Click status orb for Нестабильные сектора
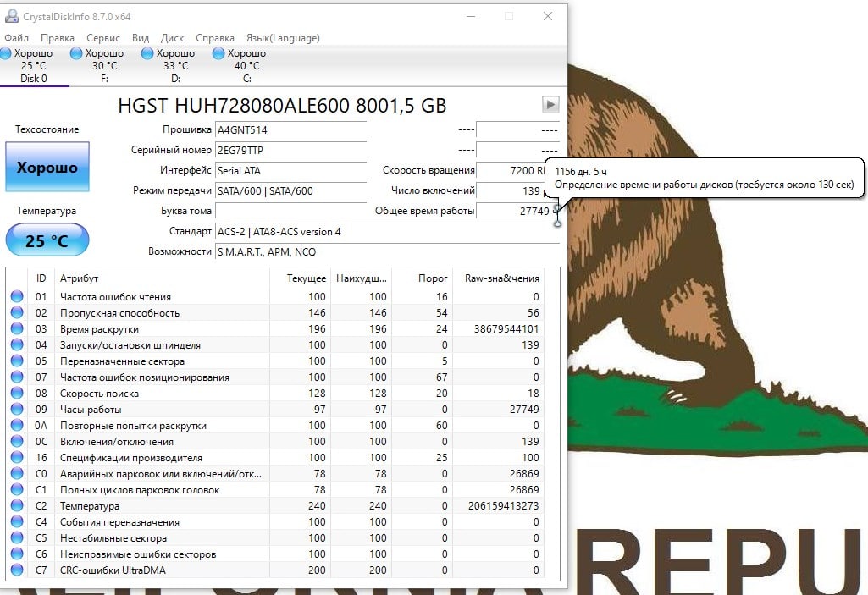Image resolution: width=868 pixels, height=595 pixels. coord(17,537)
